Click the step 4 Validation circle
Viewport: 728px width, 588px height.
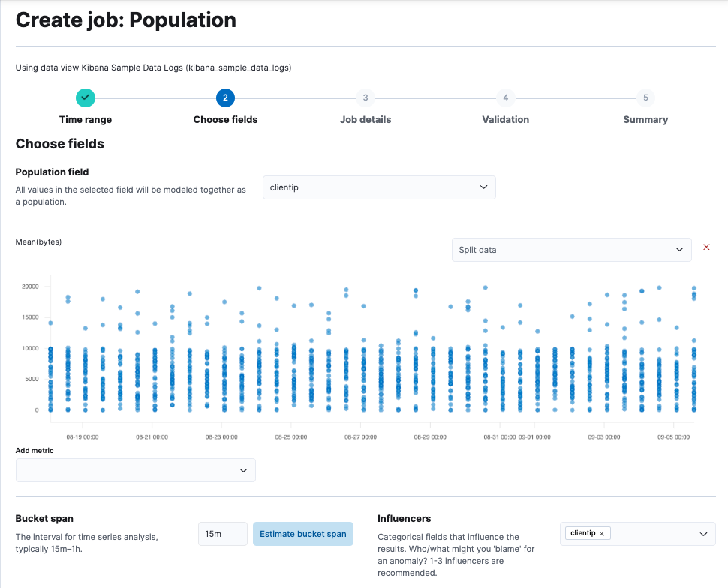click(x=505, y=97)
